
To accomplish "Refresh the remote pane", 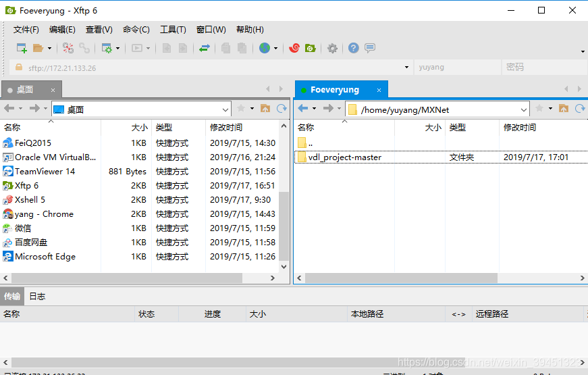I will click(580, 109).
